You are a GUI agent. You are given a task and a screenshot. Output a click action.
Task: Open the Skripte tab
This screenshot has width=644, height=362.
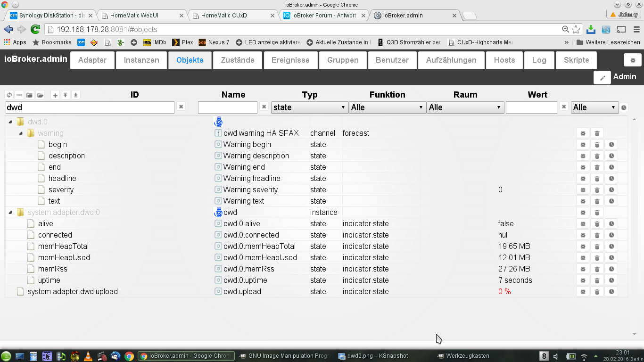pyautogui.click(x=577, y=60)
